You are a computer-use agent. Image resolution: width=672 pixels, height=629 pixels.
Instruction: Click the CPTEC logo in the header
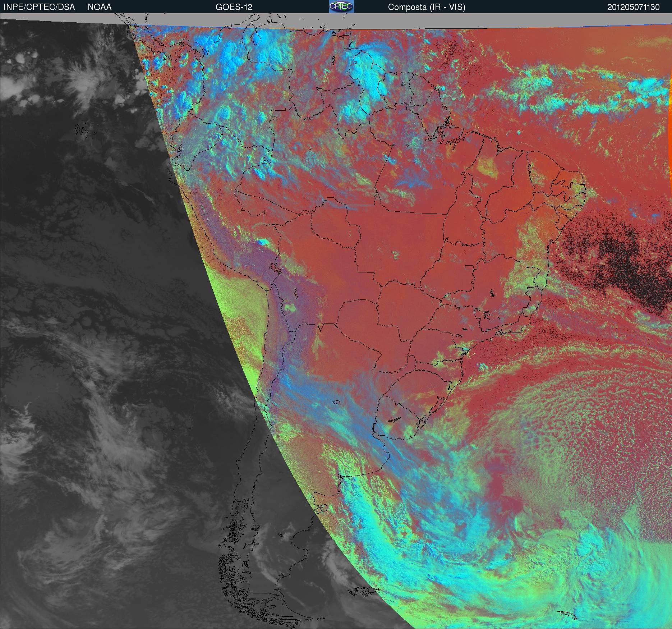pyautogui.click(x=341, y=6)
